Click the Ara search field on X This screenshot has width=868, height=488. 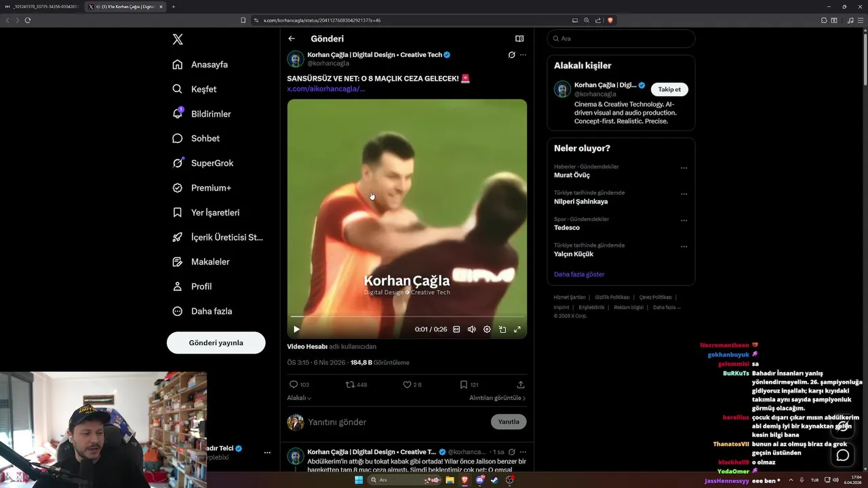coord(620,39)
